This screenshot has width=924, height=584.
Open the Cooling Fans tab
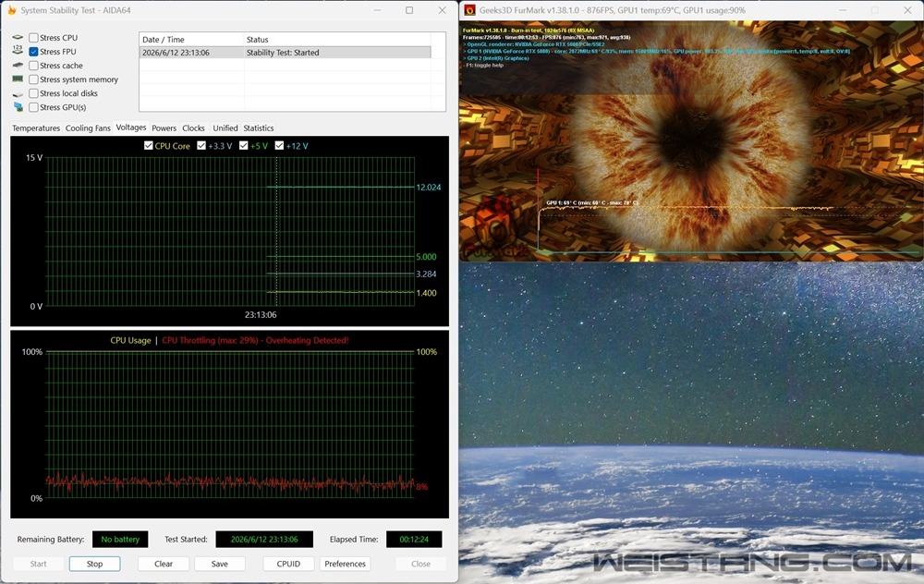(88, 128)
